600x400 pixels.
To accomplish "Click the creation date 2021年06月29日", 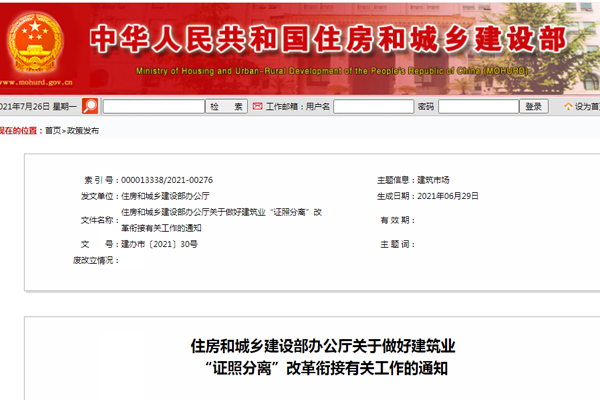I will pos(447,196).
